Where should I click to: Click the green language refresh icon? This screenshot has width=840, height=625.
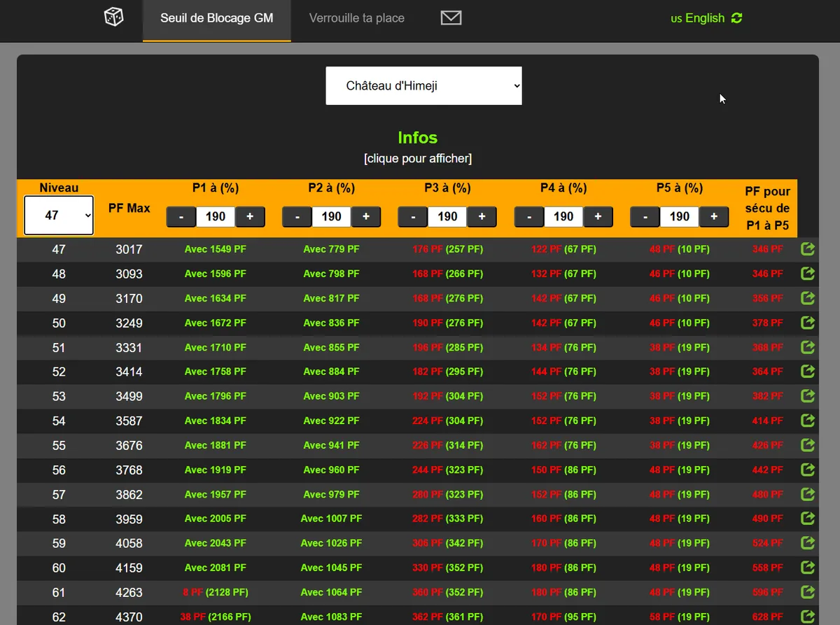click(x=736, y=18)
